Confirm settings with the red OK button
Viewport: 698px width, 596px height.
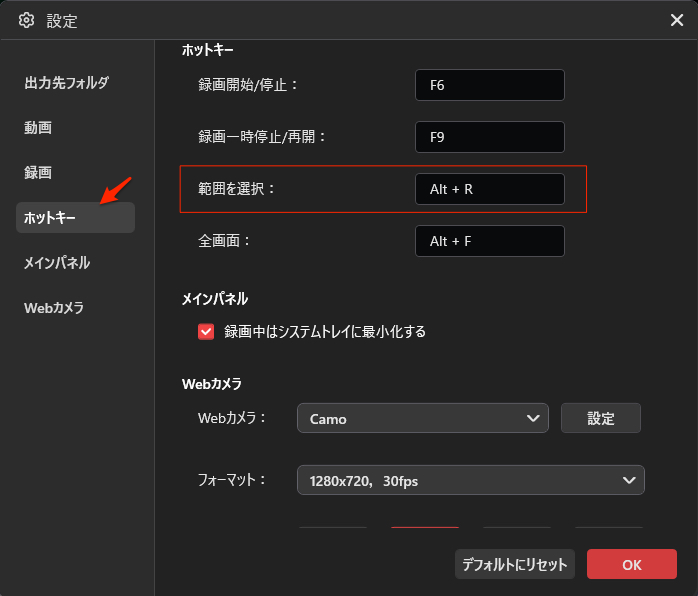pyautogui.click(x=631, y=564)
